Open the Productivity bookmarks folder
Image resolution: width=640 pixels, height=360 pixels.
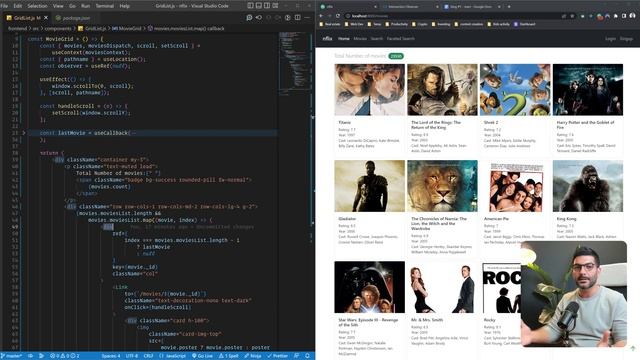point(396,24)
